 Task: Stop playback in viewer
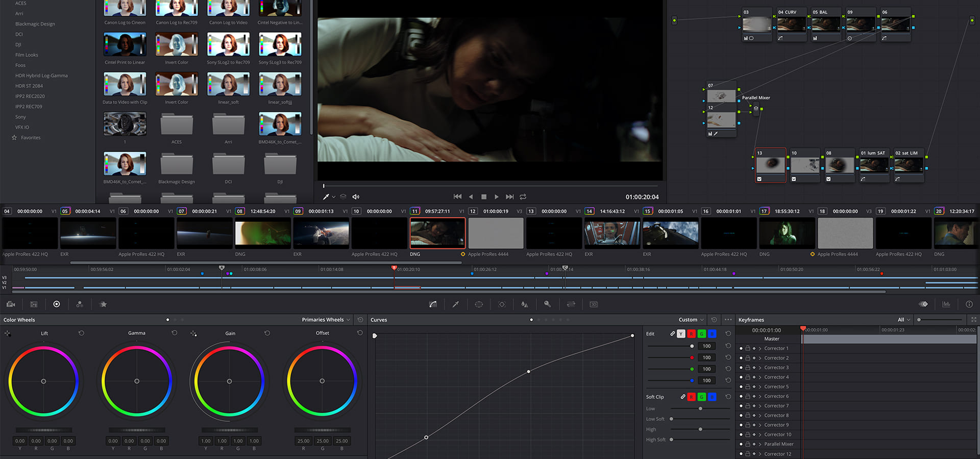(484, 197)
